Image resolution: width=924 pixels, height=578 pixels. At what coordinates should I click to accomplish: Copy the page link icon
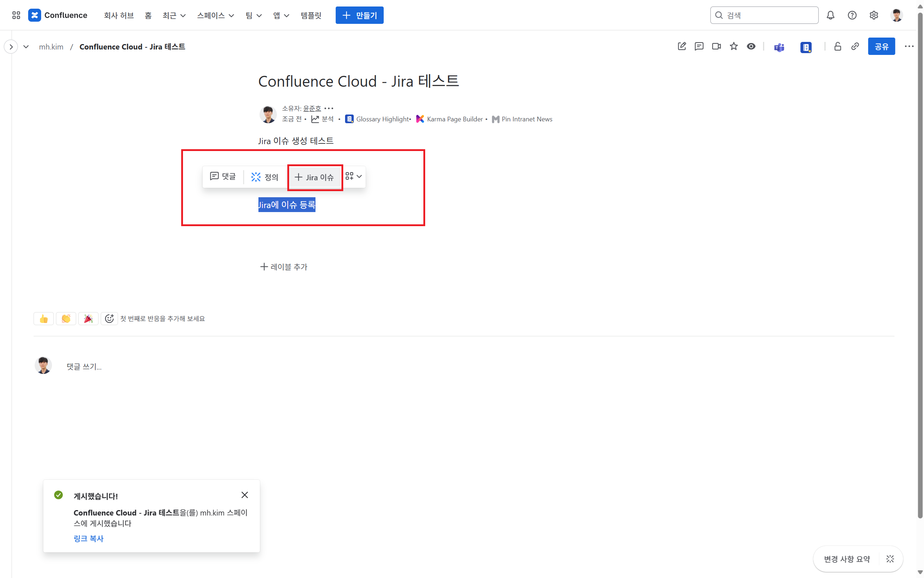pos(855,47)
